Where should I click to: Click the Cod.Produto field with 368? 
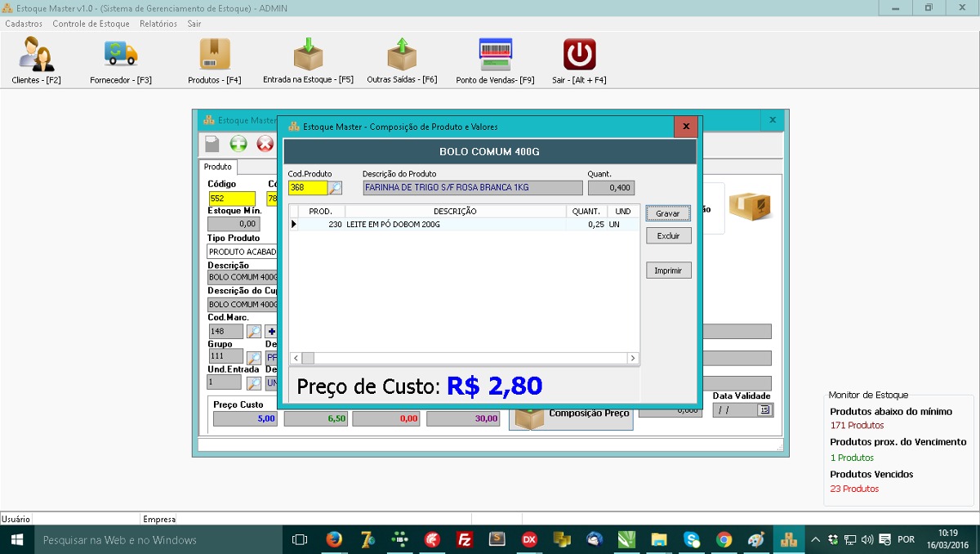pyautogui.click(x=308, y=188)
